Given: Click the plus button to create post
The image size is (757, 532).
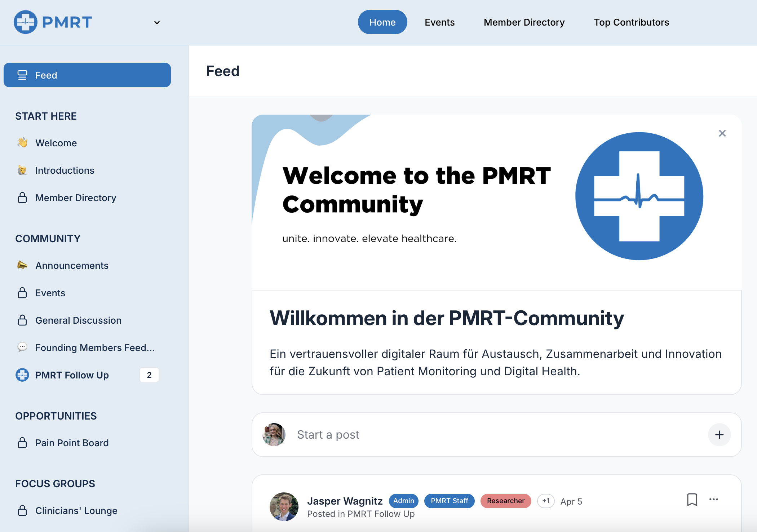Looking at the screenshot, I should tap(719, 435).
